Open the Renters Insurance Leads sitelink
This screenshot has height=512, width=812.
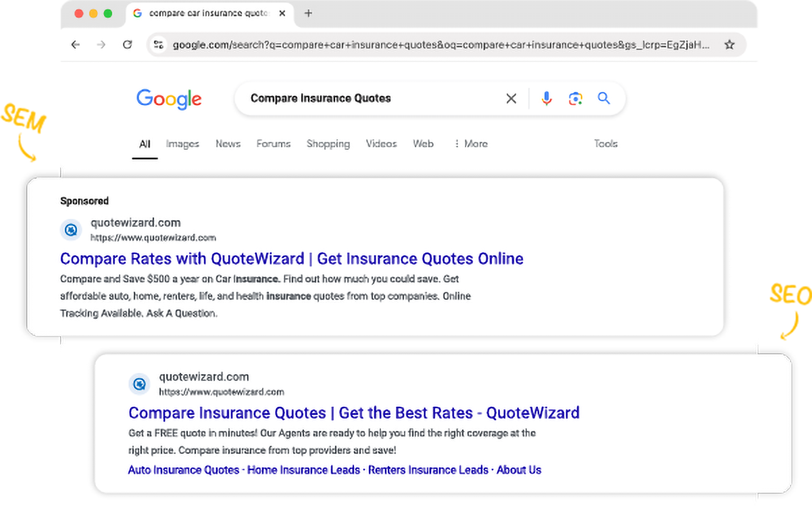coord(429,470)
